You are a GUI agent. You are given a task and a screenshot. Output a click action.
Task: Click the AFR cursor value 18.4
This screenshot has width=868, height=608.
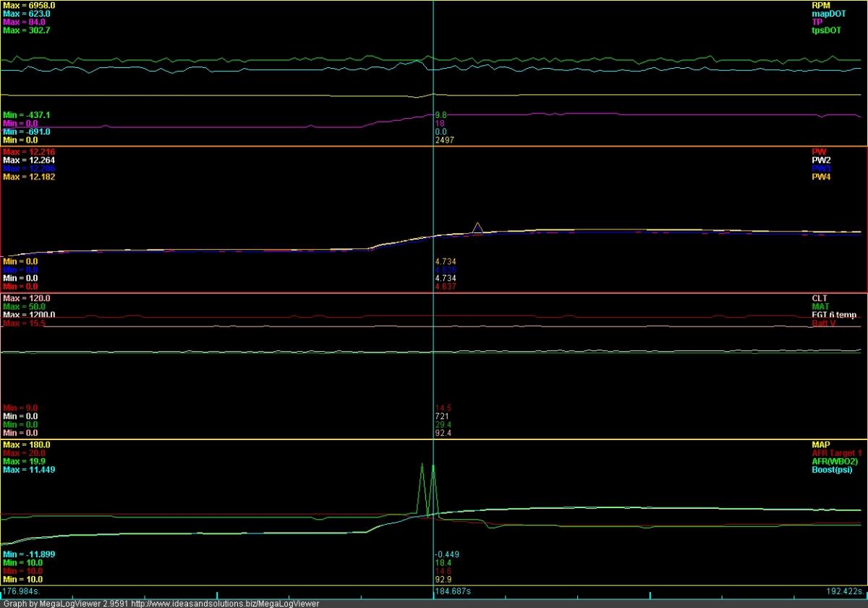443,562
